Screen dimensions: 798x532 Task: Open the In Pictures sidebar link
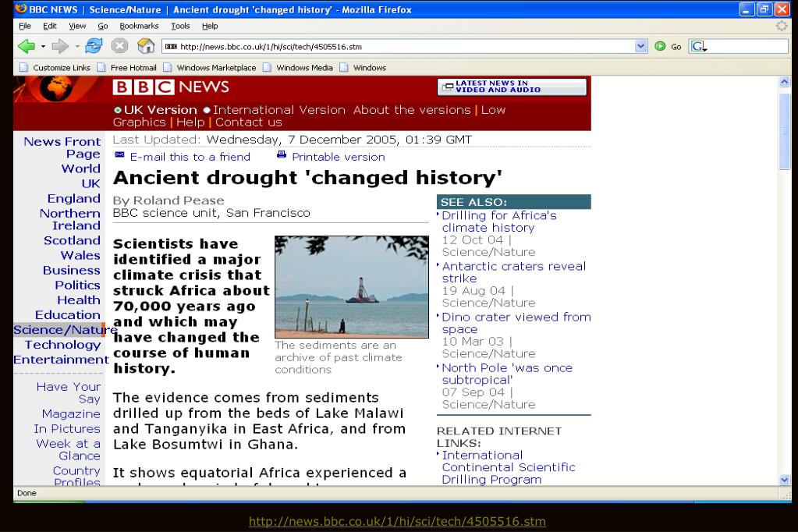coord(67,429)
